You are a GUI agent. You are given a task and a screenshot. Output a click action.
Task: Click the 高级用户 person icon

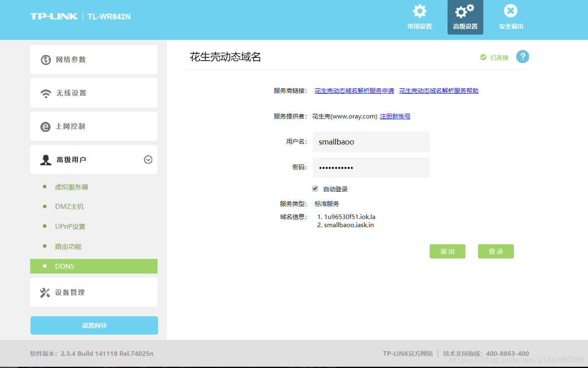point(46,160)
